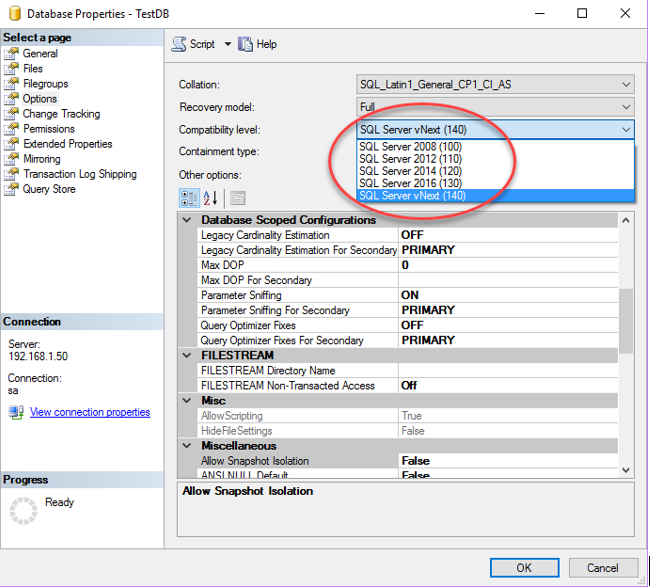This screenshot has height=588, width=651.
Task: Open the Query Store page
Action: [x=48, y=189]
